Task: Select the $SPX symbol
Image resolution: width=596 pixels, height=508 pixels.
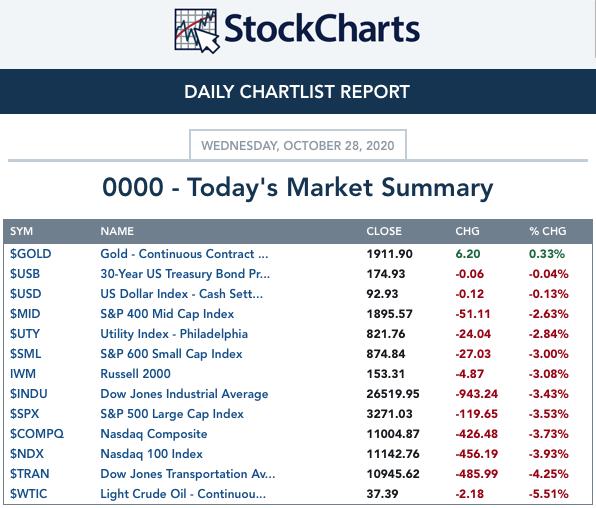Action: coord(25,414)
